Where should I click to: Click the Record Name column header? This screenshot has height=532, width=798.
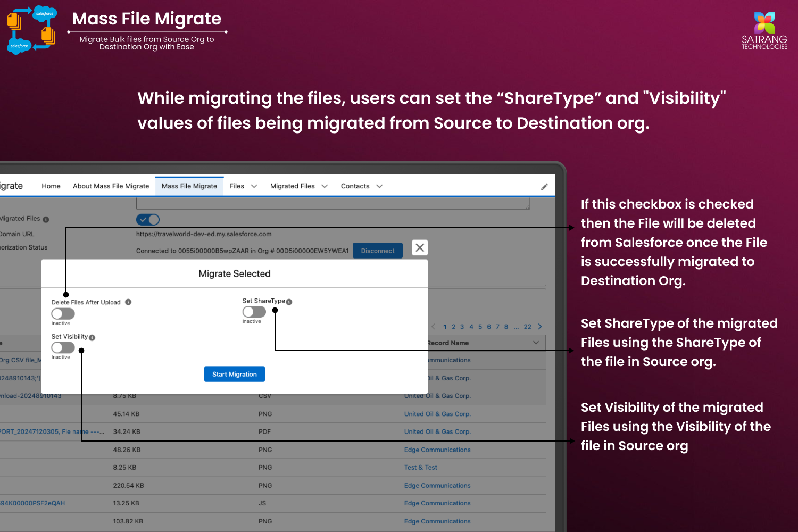448,343
